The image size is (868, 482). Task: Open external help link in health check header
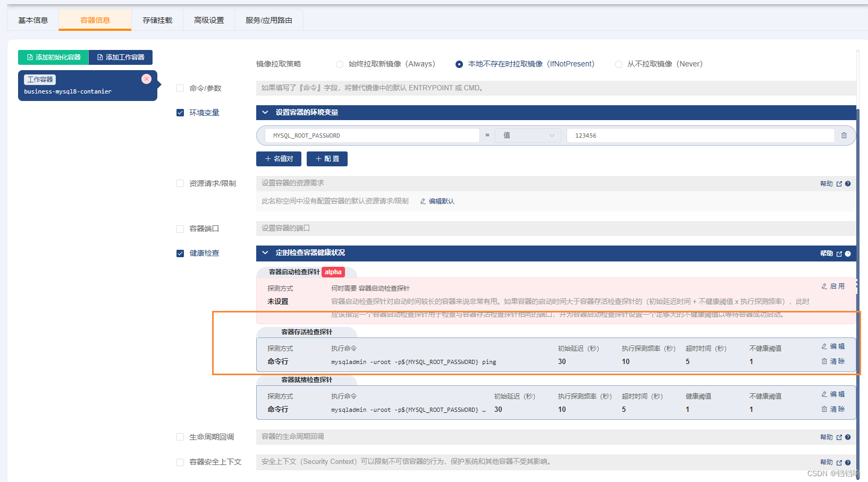click(839, 254)
